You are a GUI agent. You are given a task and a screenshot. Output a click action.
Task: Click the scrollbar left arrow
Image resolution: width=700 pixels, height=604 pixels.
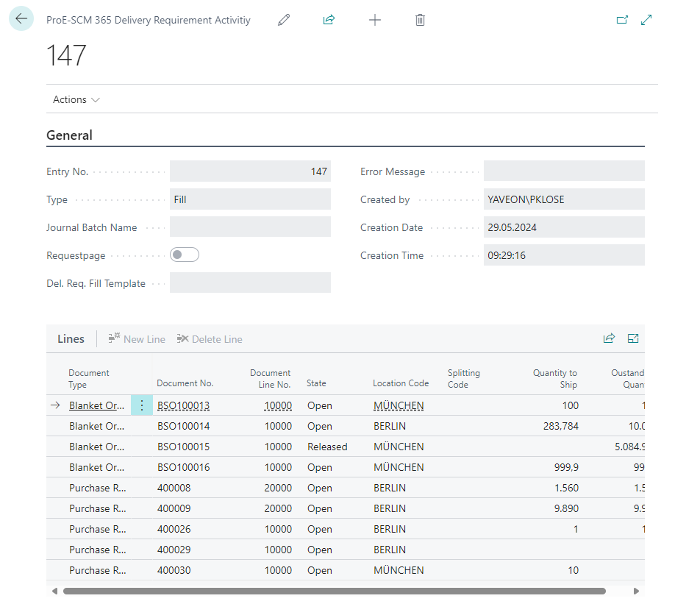point(54,591)
